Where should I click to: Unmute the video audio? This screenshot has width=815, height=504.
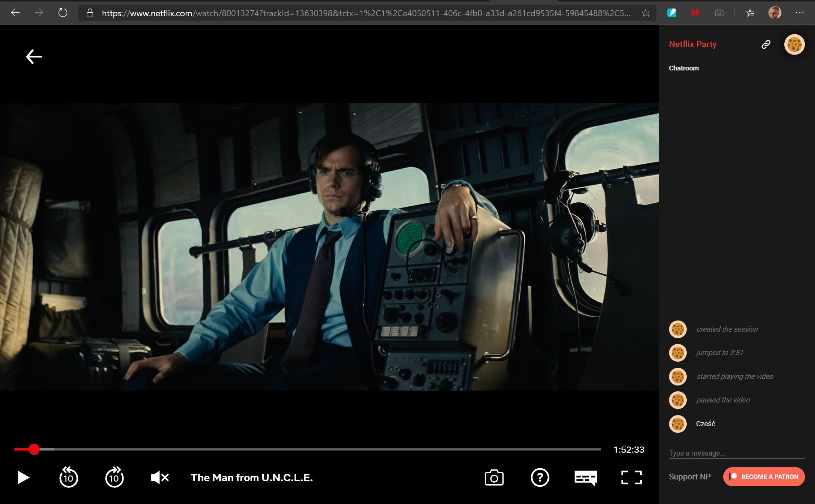(x=160, y=478)
